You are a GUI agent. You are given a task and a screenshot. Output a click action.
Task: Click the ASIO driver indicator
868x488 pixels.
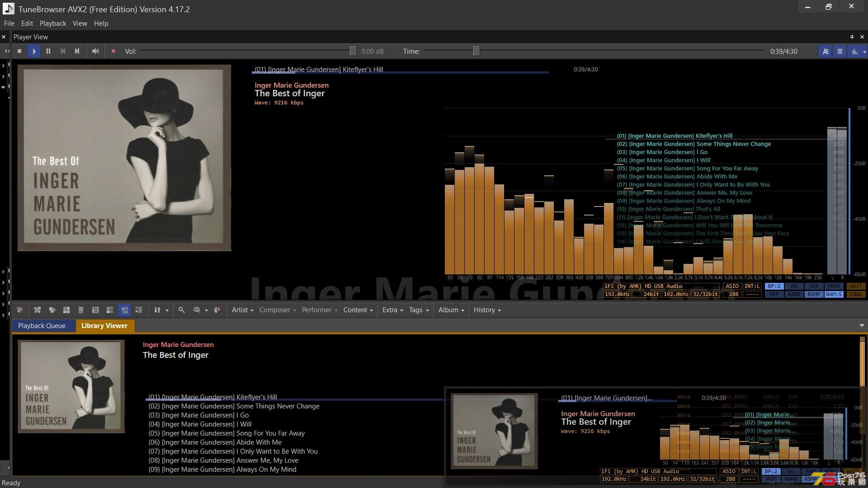pos(732,286)
